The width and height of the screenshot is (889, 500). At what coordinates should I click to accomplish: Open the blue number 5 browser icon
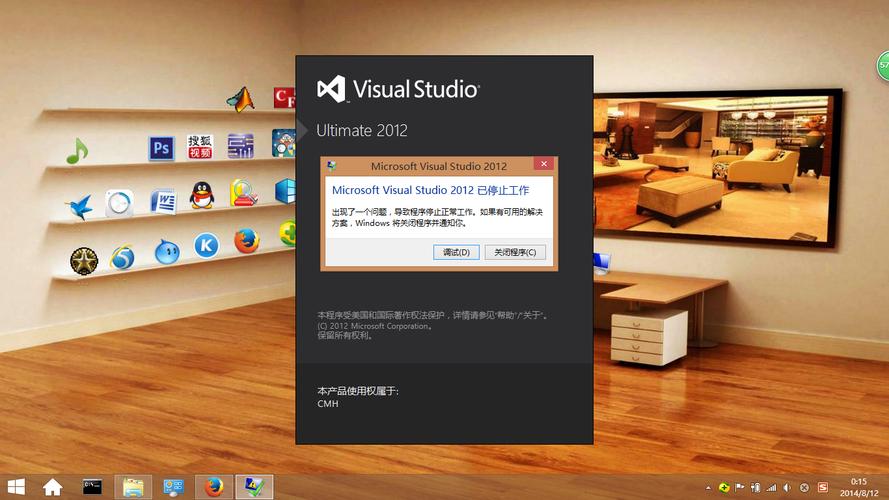[122, 257]
